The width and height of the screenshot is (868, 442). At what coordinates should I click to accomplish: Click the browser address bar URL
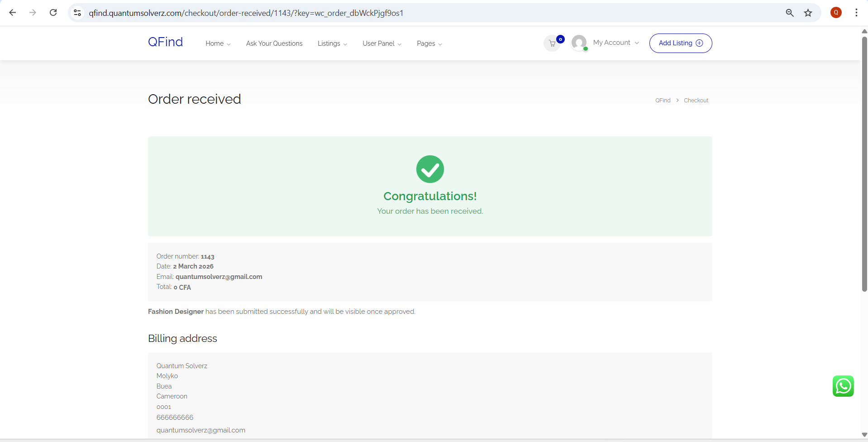coord(246,13)
